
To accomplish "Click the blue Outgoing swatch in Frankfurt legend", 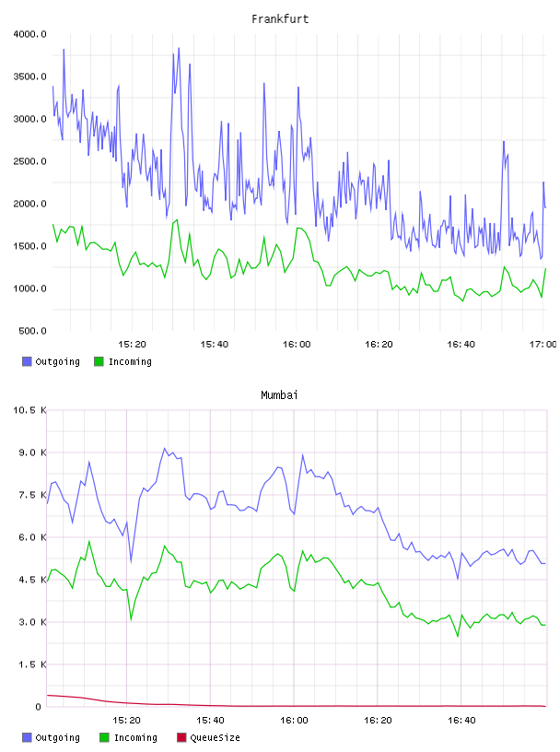I will point(27,361).
